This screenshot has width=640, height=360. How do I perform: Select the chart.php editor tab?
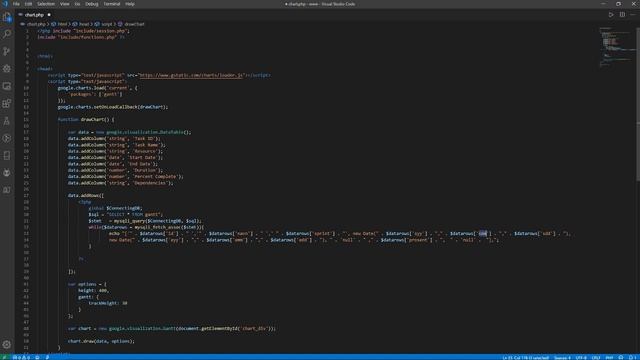pos(34,15)
